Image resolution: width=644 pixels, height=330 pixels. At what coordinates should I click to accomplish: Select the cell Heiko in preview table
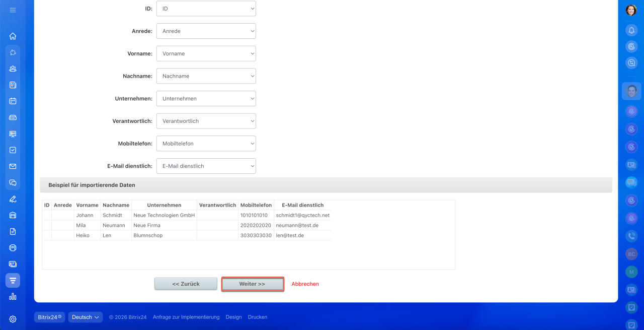point(87,235)
